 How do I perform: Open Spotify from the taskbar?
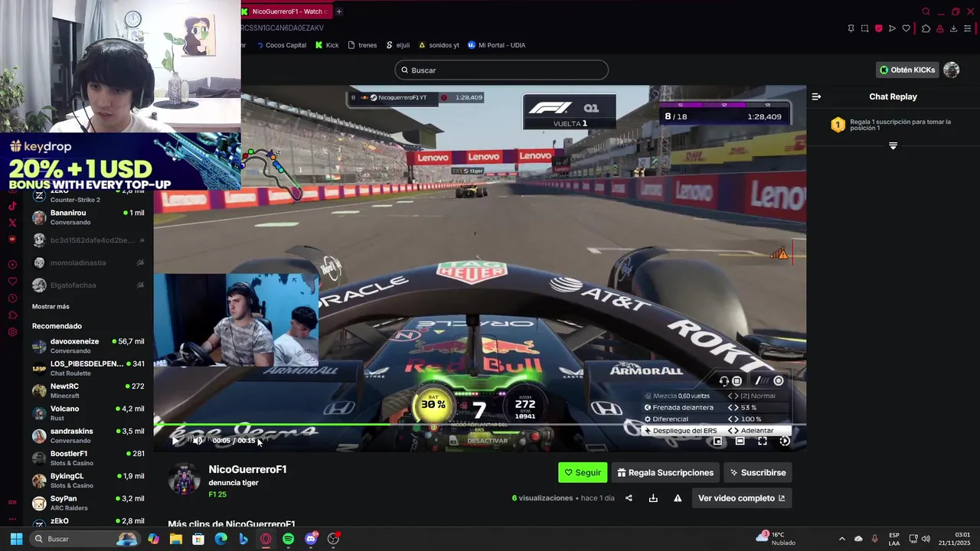click(288, 539)
